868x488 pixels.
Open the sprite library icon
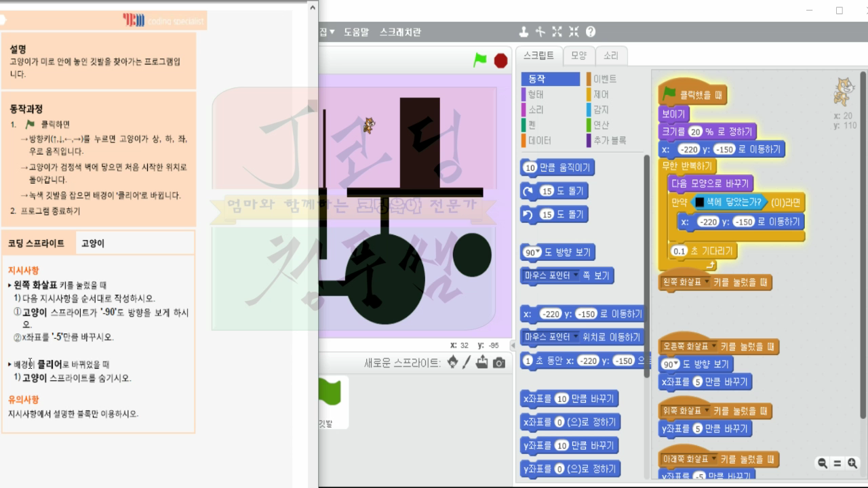[x=452, y=363]
